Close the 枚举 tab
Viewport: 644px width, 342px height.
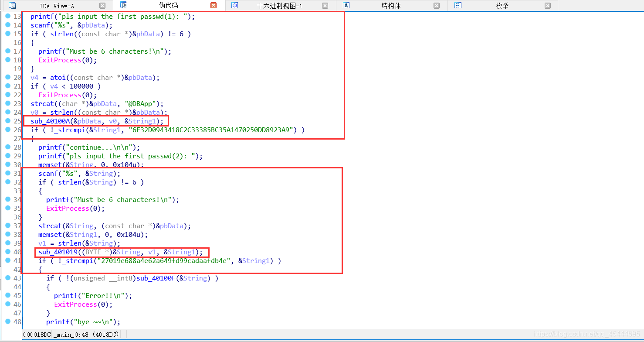(548, 6)
